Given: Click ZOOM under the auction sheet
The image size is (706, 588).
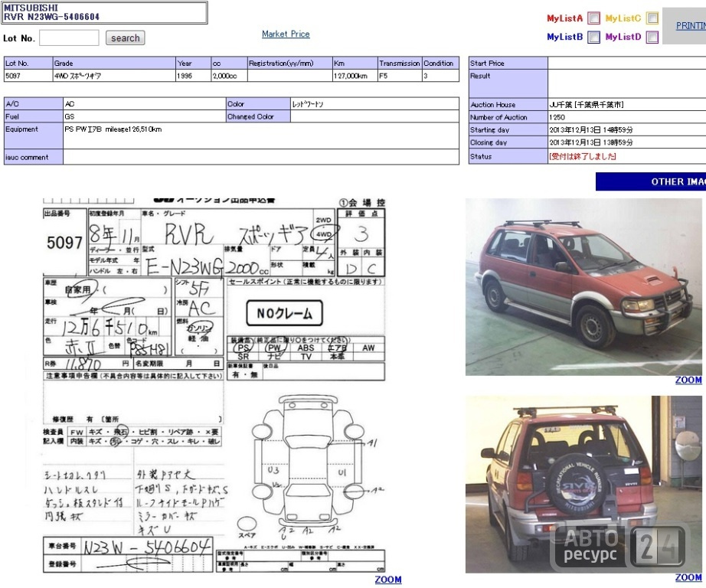Looking at the screenshot, I should [x=387, y=580].
